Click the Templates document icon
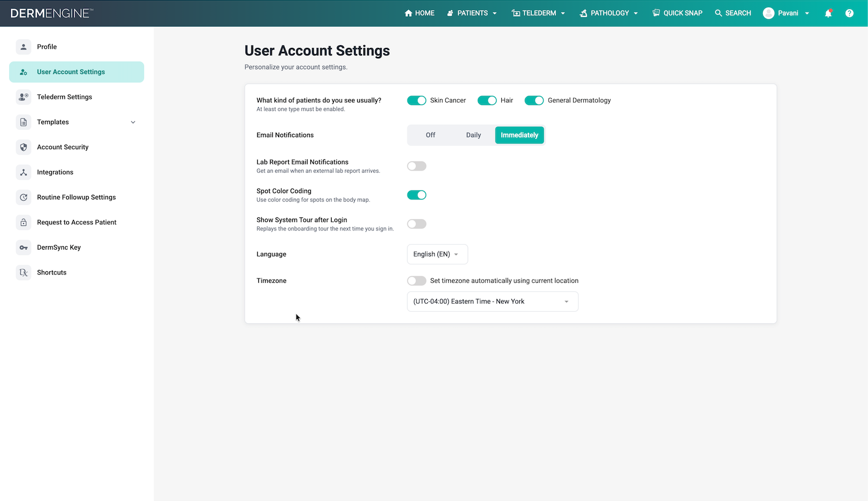This screenshot has width=868, height=501. click(24, 122)
